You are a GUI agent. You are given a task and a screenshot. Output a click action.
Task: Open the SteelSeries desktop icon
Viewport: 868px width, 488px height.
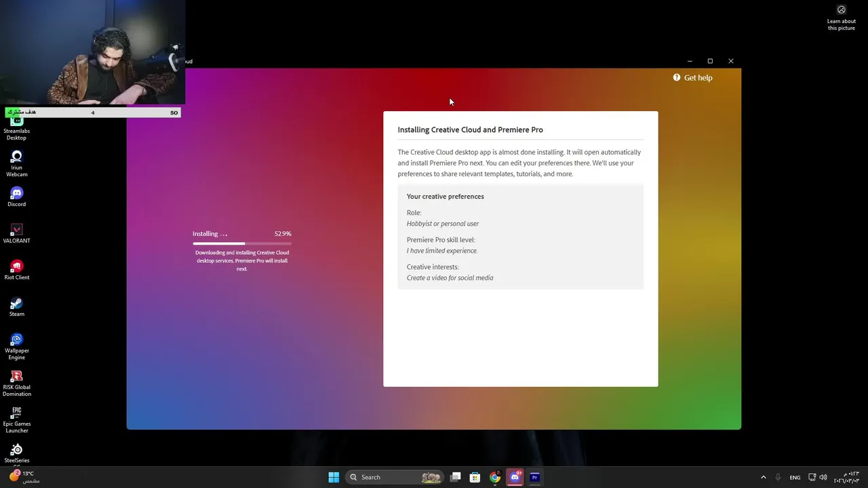17,453
